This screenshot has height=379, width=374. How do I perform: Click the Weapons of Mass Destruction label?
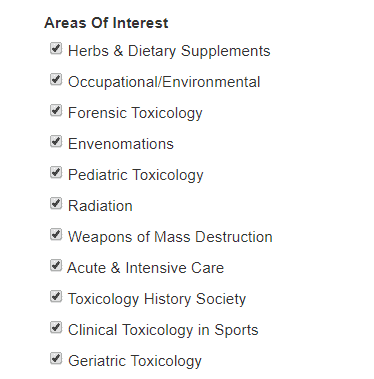coord(170,237)
